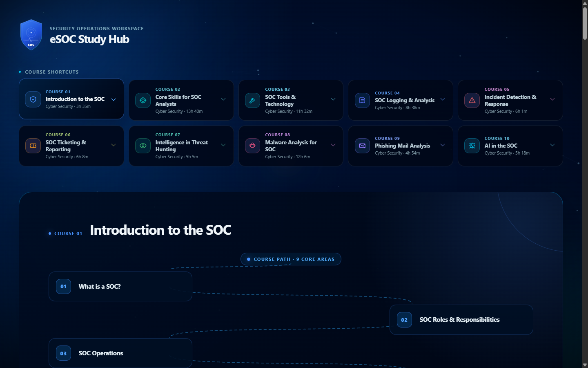Click the 03 number badge on SOC Operations
588x368 pixels.
pos(63,353)
